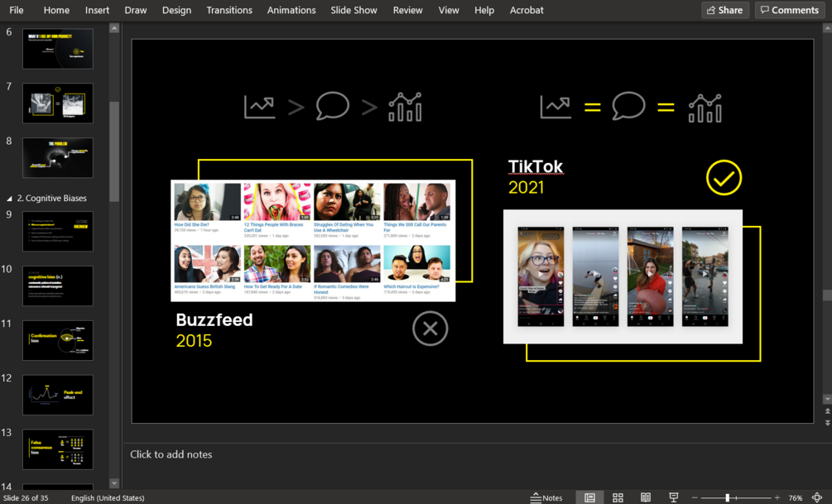Open the File menu
Image resolution: width=832 pixels, height=504 pixels.
click(x=17, y=10)
